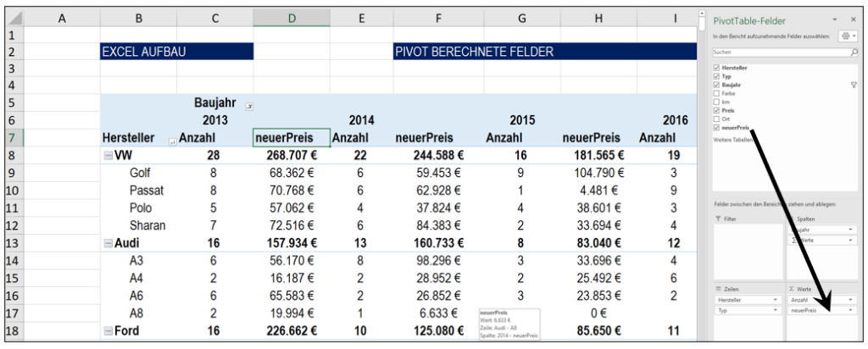868x349 pixels.
Task: Select the neuerPreis header in column D
Action: pos(292,138)
